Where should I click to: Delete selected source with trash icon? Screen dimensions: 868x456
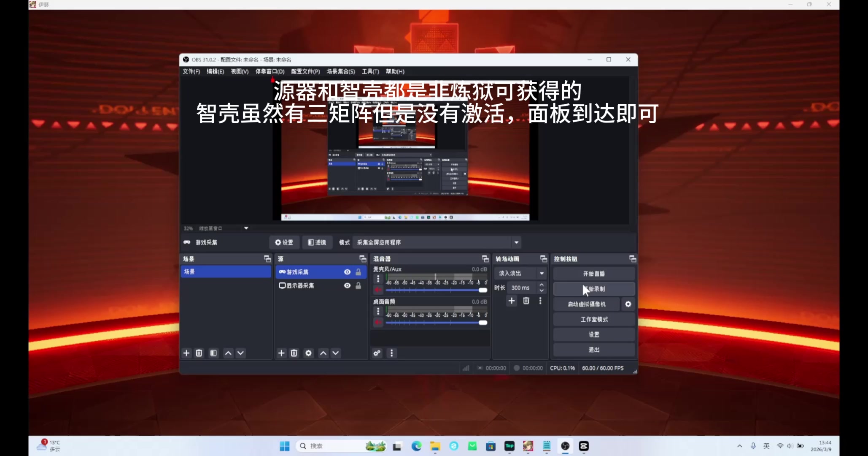[x=294, y=353]
